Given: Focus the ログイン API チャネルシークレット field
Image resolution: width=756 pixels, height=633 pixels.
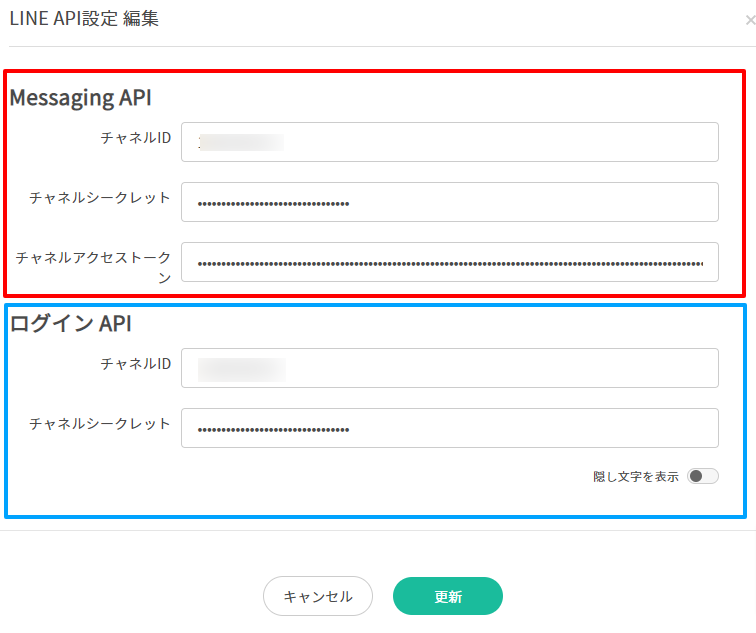Looking at the screenshot, I should (450, 428).
